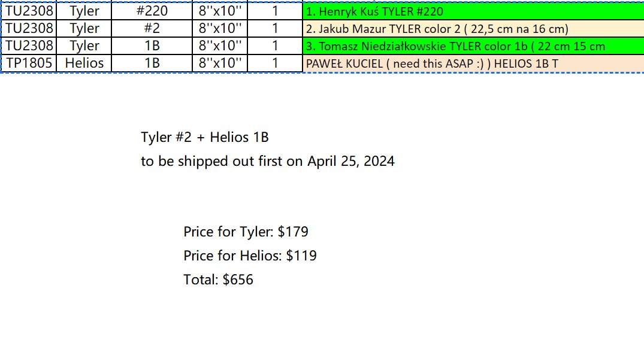Click the 'Price for Helios: $119' text
The image size is (644, 352).
pos(250,256)
